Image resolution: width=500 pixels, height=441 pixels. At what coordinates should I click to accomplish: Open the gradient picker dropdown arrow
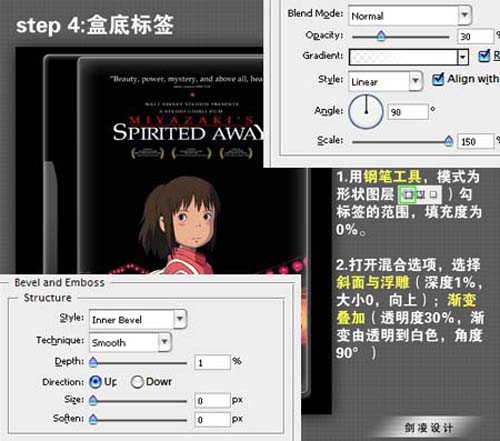coord(462,57)
